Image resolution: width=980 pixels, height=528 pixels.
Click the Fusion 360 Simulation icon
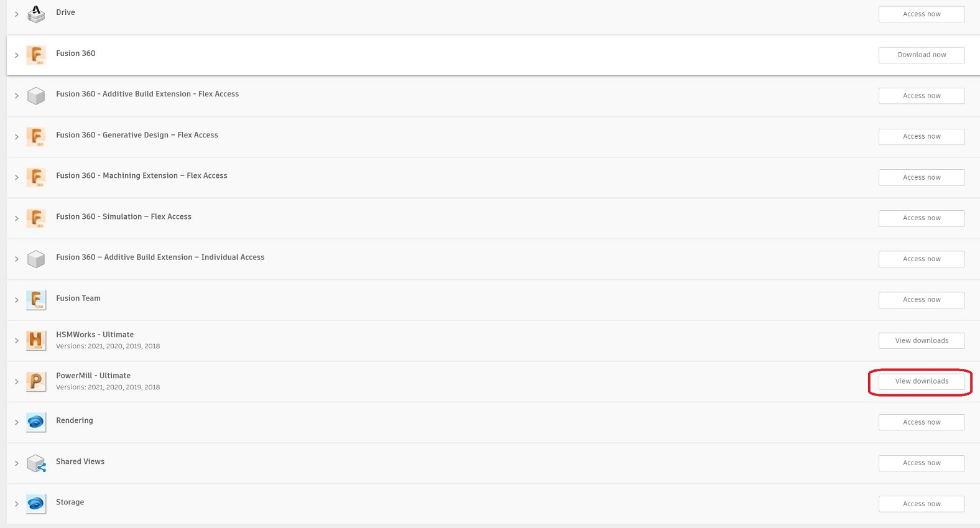click(36, 218)
